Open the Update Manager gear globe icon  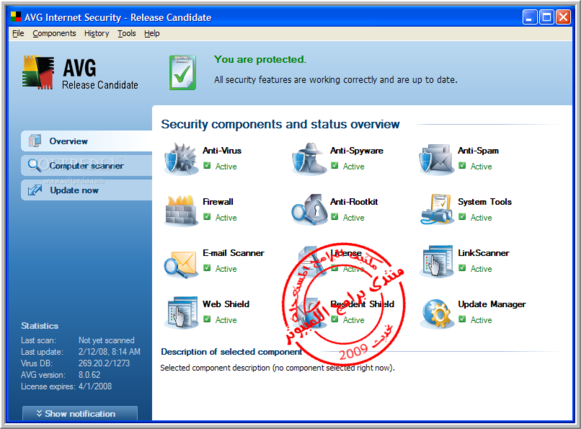tap(436, 313)
